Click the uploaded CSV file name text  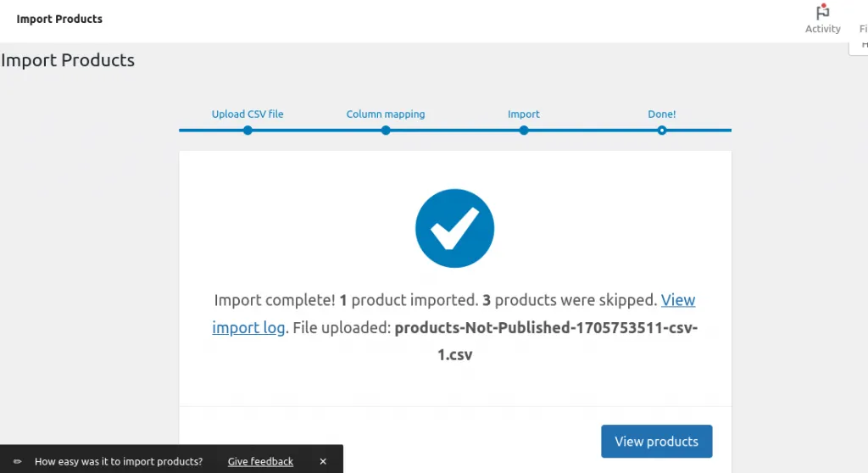(x=546, y=328)
